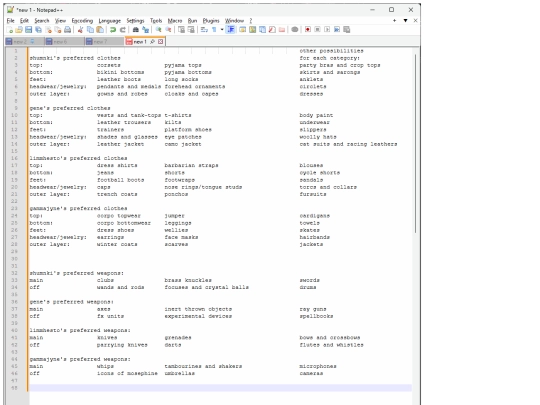The height and width of the screenshot is (405, 540).
Task: Open the Edit menu
Action: [24, 21]
